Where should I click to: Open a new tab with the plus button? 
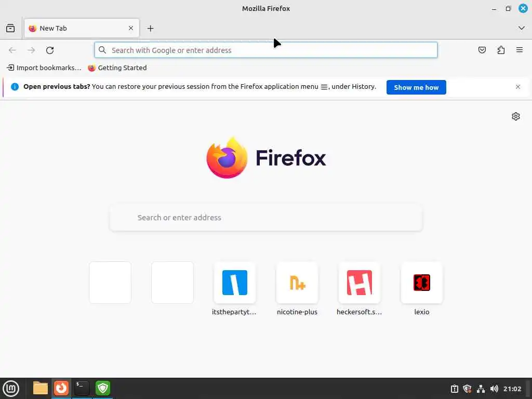coord(150,29)
